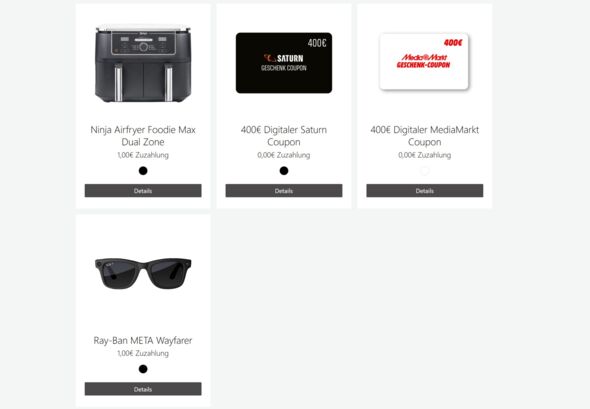Select black color swatch under Ray-Ban Wayfarer

(x=143, y=369)
